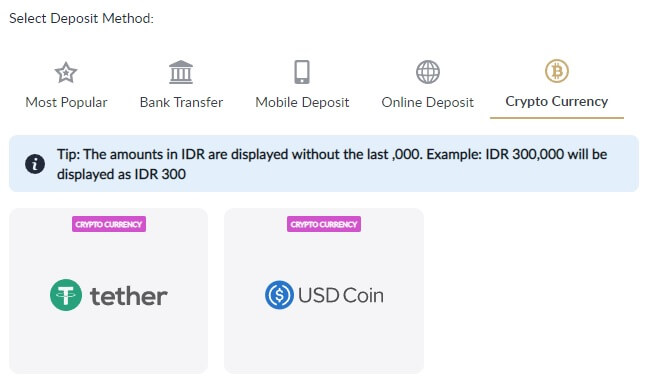651x378 pixels.
Task: Click the blue USD Coin logo icon
Action: coord(279,295)
